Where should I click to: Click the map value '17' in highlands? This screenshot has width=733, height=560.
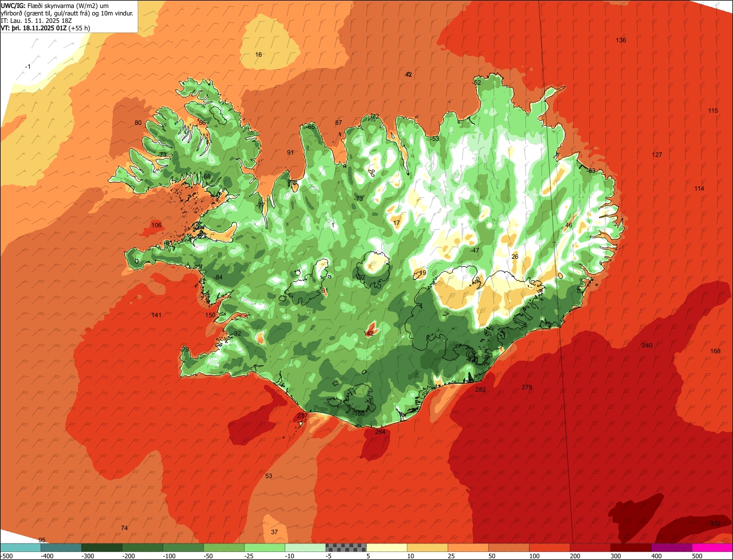click(x=397, y=223)
